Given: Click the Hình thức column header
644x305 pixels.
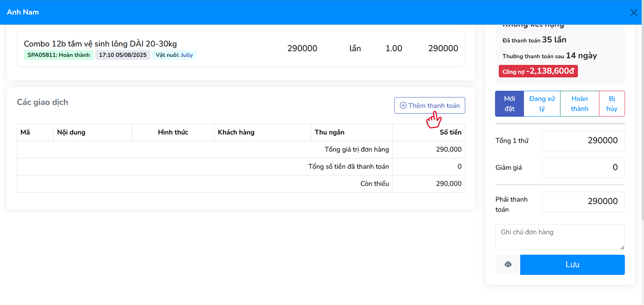Looking at the screenshot, I should tap(173, 133).
